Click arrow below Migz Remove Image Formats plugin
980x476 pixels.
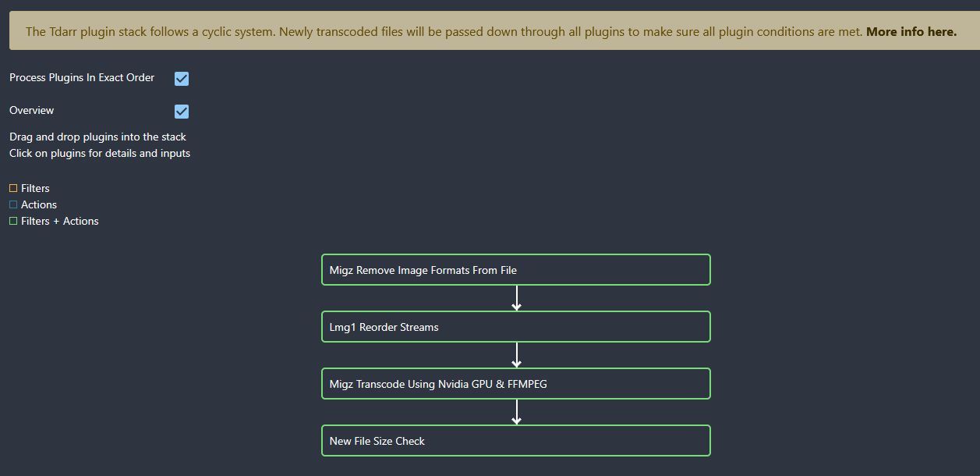click(x=516, y=298)
